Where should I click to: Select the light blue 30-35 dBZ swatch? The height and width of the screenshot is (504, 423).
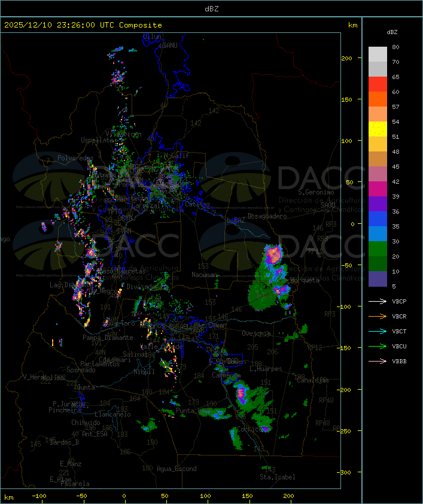[x=378, y=233]
